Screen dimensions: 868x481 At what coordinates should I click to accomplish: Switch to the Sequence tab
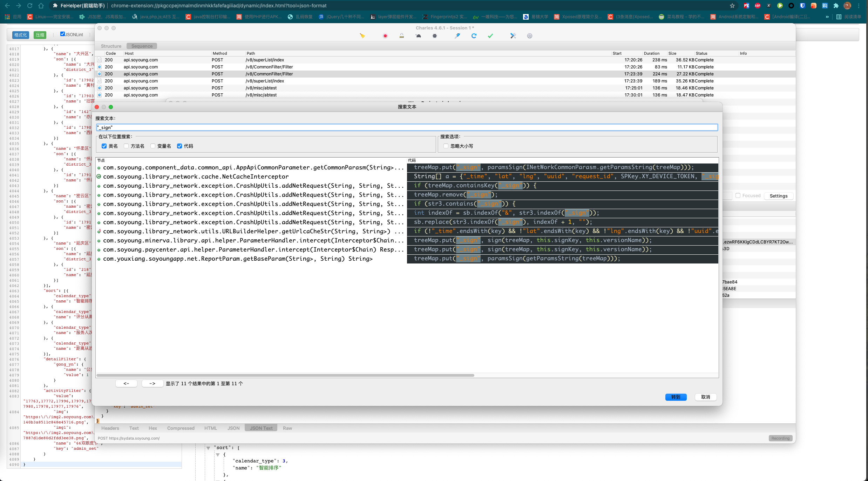tap(140, 46)
